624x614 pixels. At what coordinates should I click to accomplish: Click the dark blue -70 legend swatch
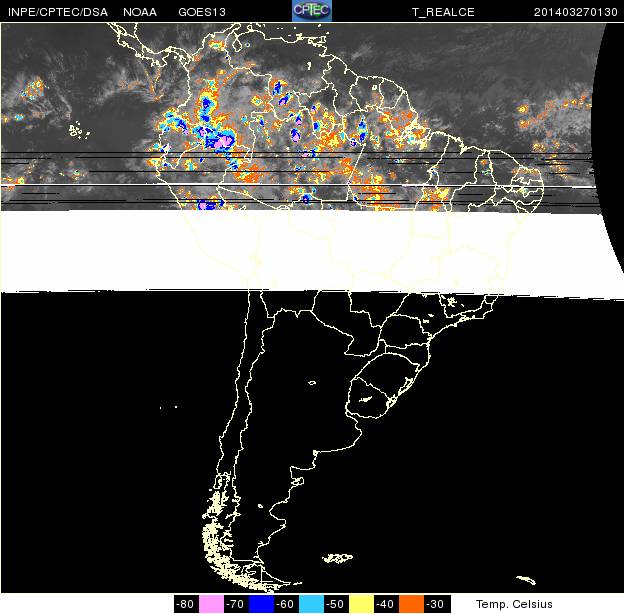click(261, 604)
